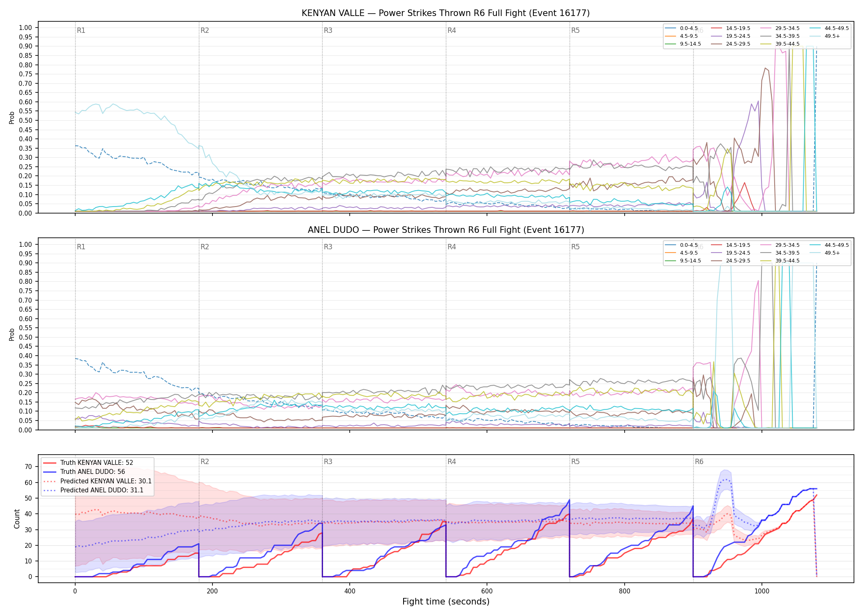Click the R2 round marker in top chart
This screenshot has width=863, height=616.
point(205,30)
